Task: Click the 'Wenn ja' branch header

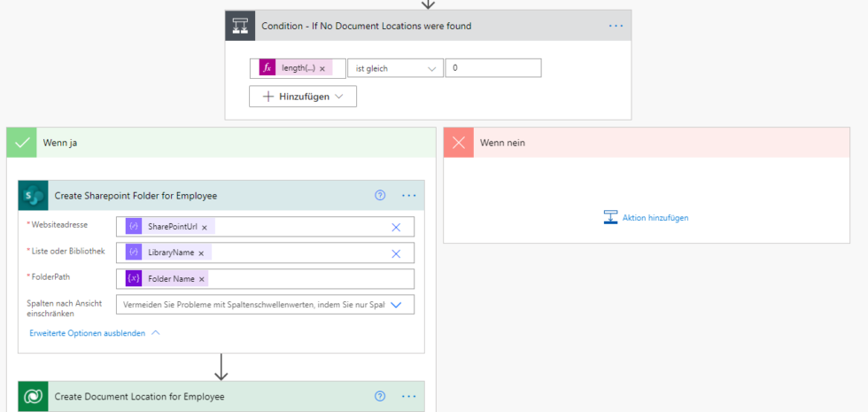Action: click(221, 142)
